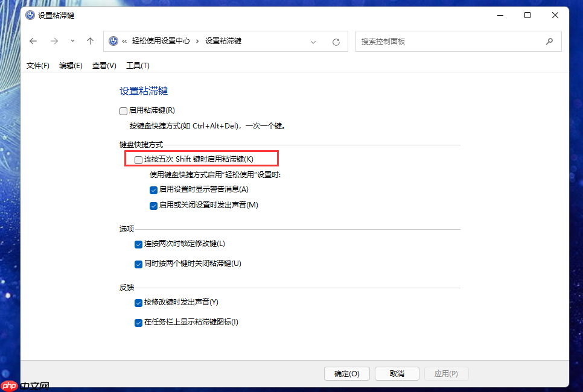Click the Ease of Access icon in the address bar

coord(113,41)
